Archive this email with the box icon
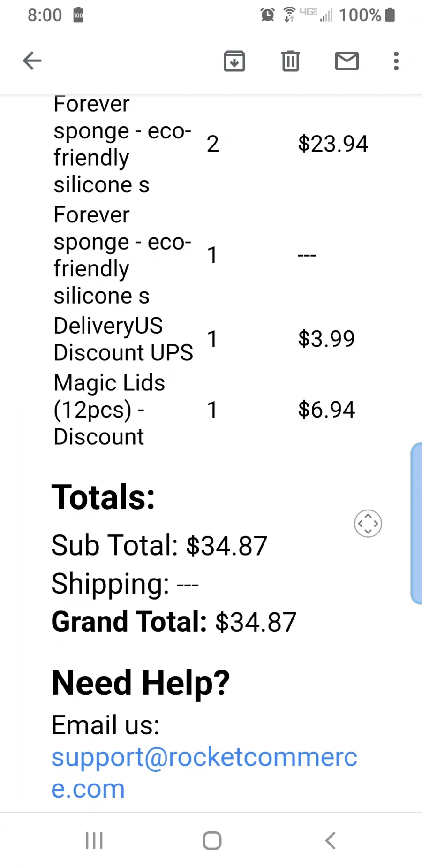Screen dimensions: 422x868 [x=234, y=61]
